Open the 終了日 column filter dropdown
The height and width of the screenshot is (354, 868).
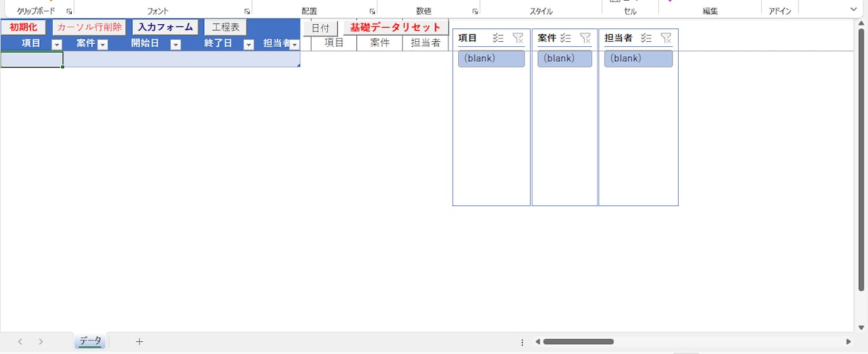248,44
